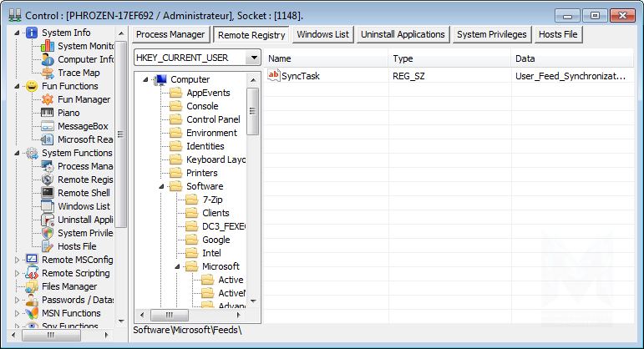Image resolution: width=644 pixels, height=349 pixels.
Task: Click the Trace Map icon
Action: point(48,73)
